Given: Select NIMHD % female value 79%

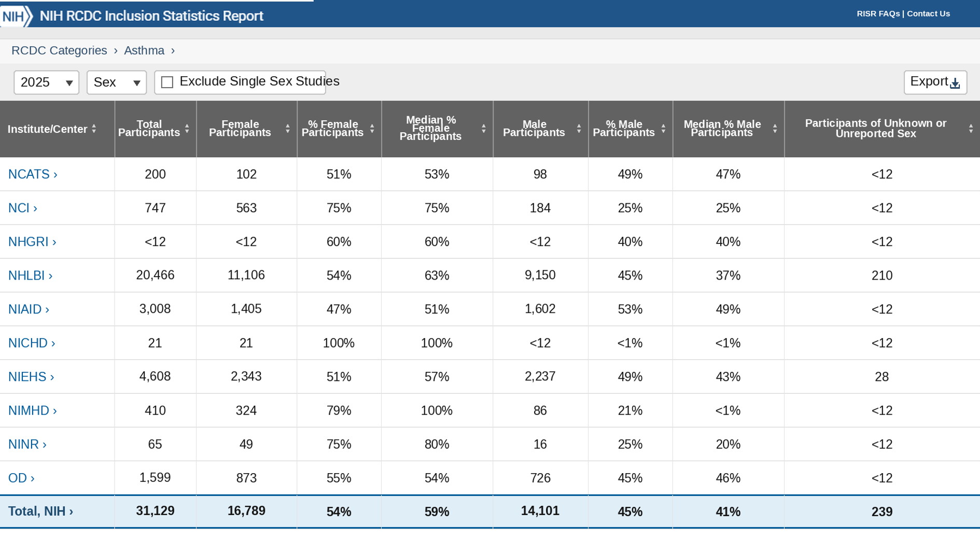Looking at the screenshot, I should 339,410.
